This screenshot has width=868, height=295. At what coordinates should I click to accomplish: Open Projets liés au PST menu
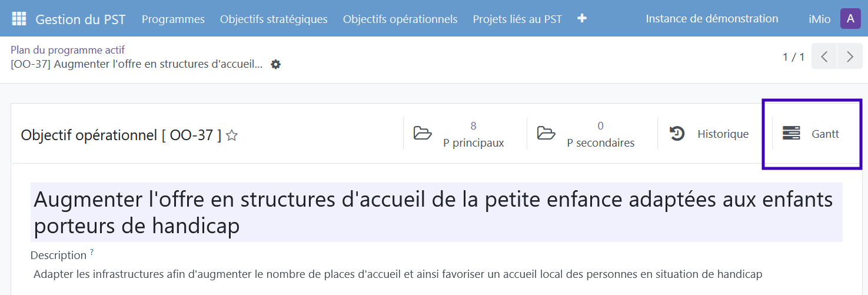517,19
